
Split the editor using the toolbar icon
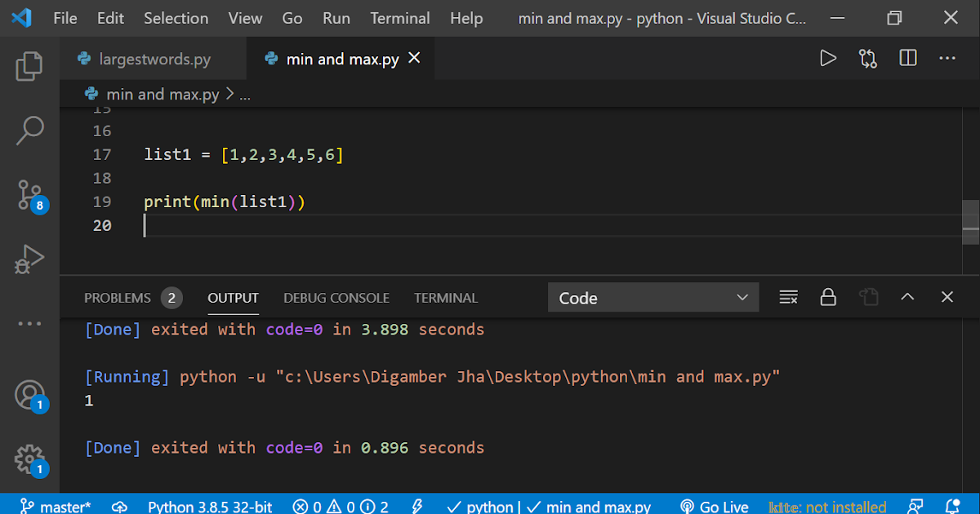click(x=907, y=58)
